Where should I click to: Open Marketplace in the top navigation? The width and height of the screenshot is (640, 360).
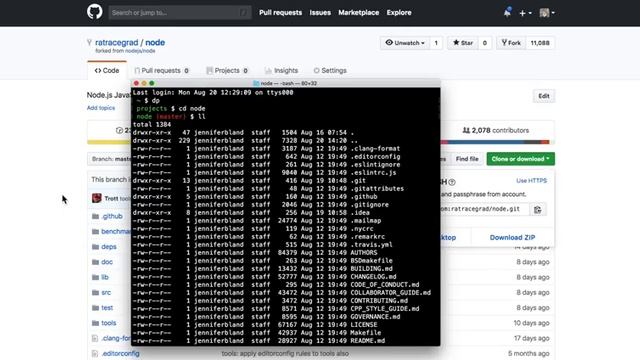click(358, 13)
